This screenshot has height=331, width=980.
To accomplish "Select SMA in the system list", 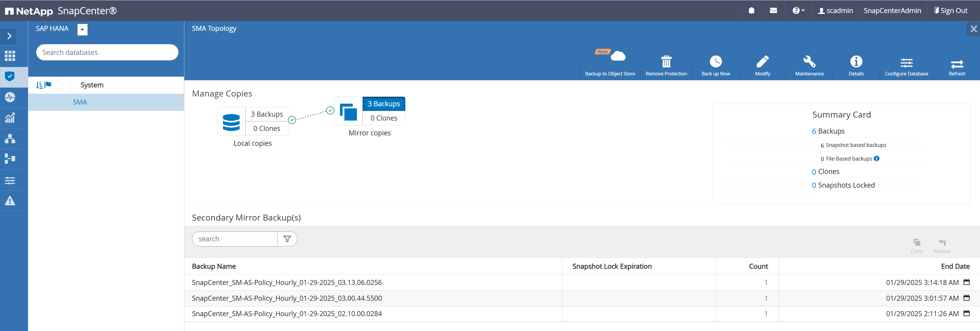I will 80,102.
